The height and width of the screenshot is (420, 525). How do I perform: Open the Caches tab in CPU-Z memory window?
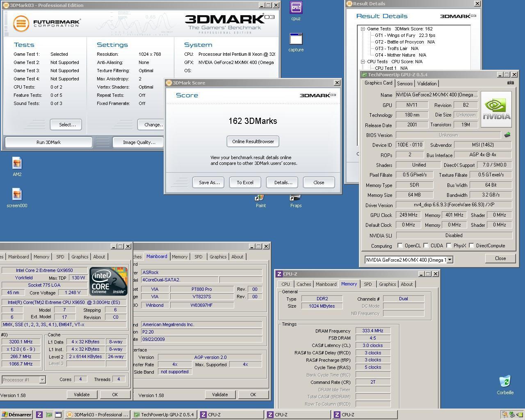click(x=304, y=284)
